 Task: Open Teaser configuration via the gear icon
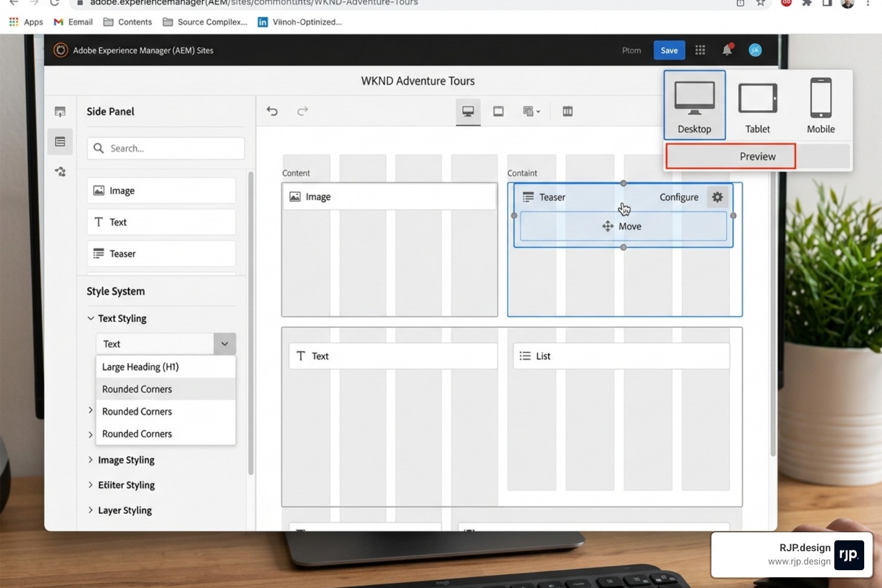click(717, 197)
